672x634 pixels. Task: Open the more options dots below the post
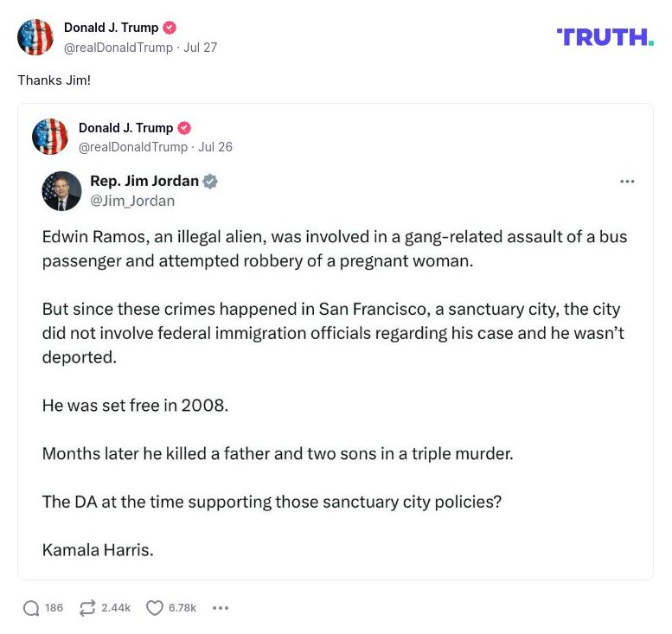221,608
